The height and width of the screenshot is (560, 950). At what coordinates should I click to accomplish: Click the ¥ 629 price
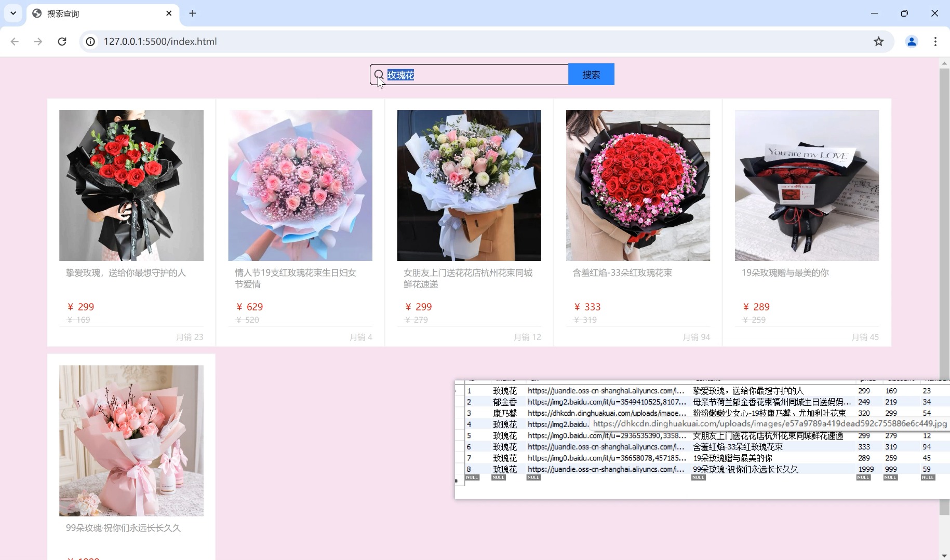click(x=250, y=307)
